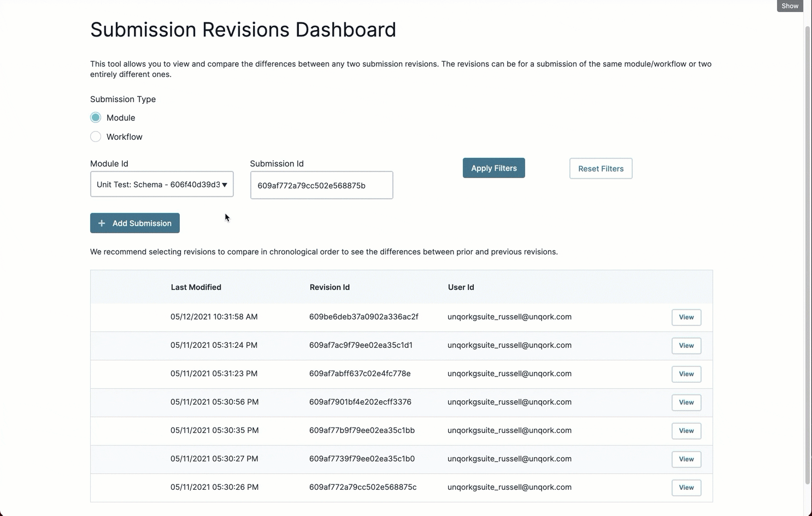The width and height of the screenshot is (812, 516).
Task: Click the User Id column header
Action: tap(461, 287)
